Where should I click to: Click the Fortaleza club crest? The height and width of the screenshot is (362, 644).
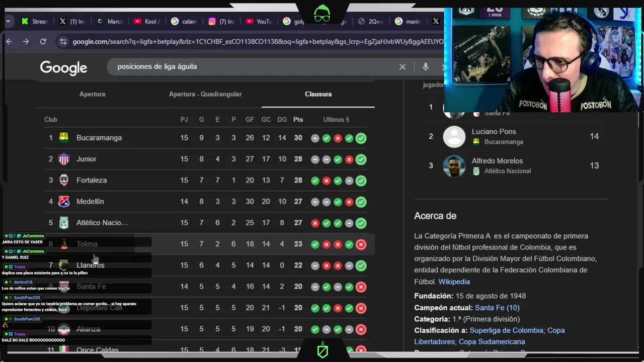coord(64,180)
